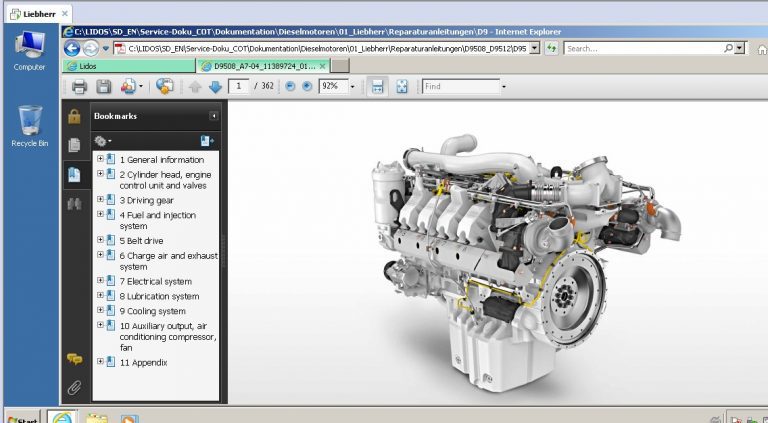Open the Pages thumbnails panel icon

[x=74, y=145]
